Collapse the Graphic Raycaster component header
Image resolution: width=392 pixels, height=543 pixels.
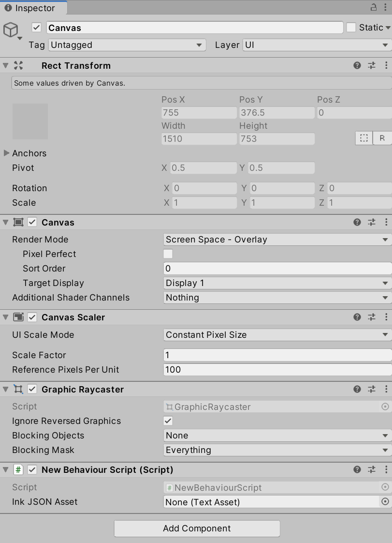[x=6, y=390]
